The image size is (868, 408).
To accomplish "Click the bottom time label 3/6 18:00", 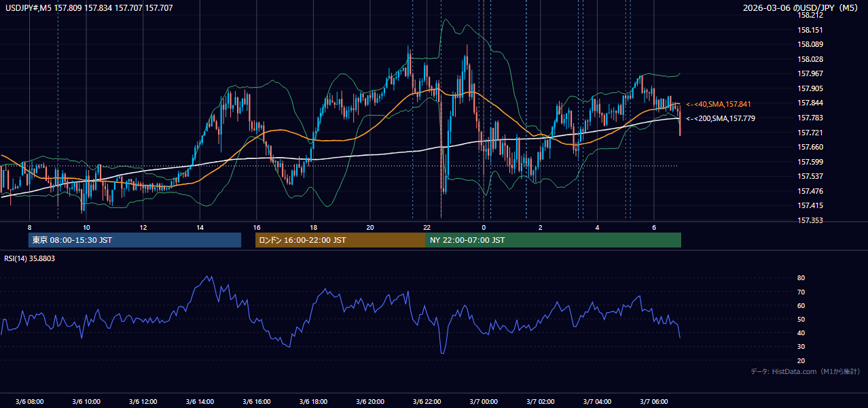I will [313, 402].
